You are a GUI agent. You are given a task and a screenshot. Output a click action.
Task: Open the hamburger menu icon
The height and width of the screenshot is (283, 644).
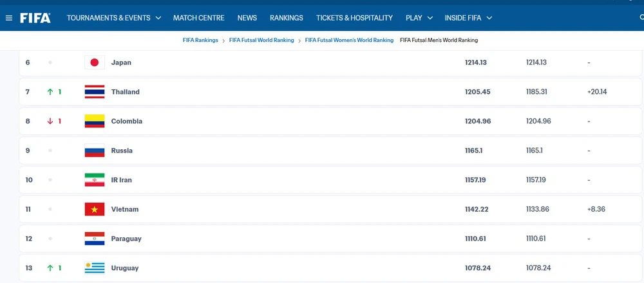(9, 18)
